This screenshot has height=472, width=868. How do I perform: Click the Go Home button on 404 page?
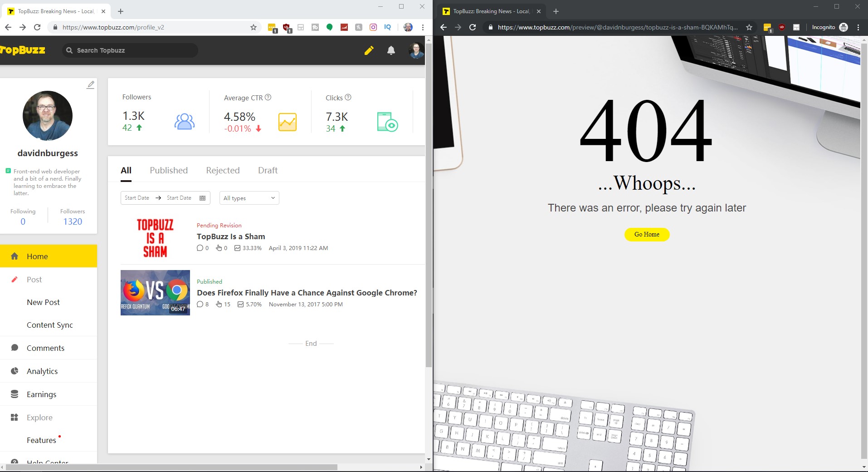pos(647,235)
